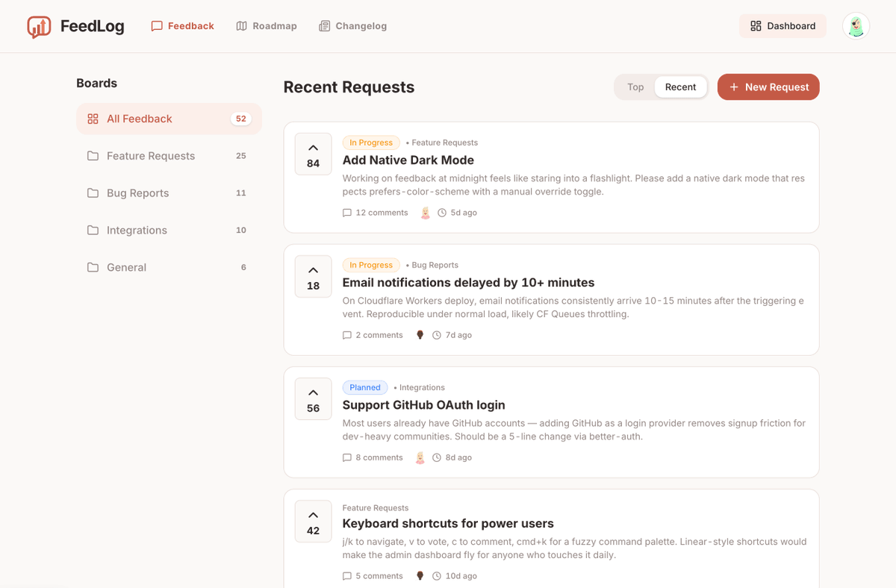Click the All Feedback count 52

pyautogui.click(x=241, y=119)
